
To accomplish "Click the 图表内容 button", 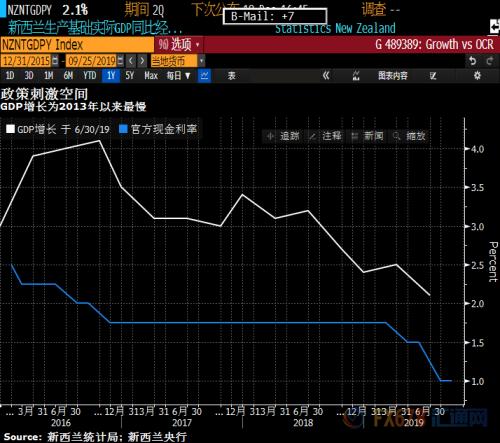I will (393, 76).
